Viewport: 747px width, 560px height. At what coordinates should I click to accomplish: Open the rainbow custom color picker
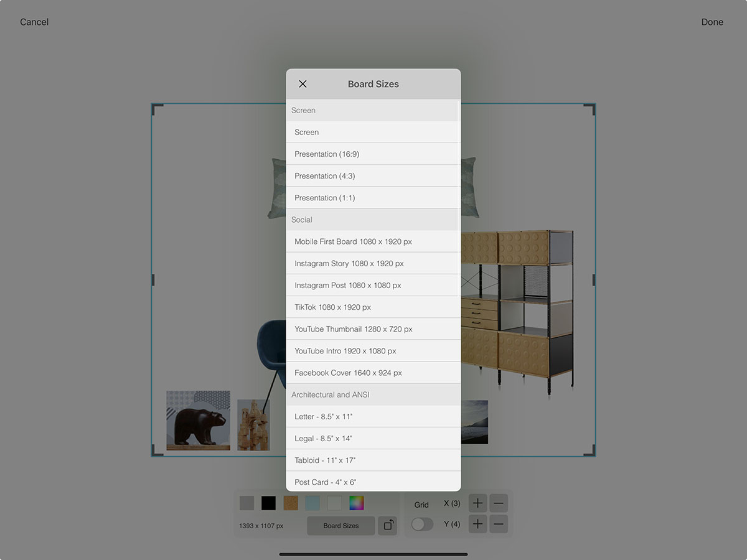[356, 503]
